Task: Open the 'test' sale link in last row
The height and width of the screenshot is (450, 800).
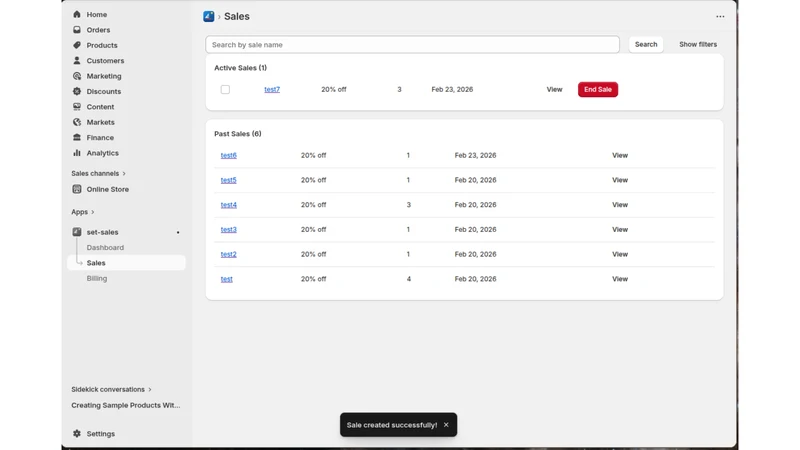Action: (x=227, y=279)
